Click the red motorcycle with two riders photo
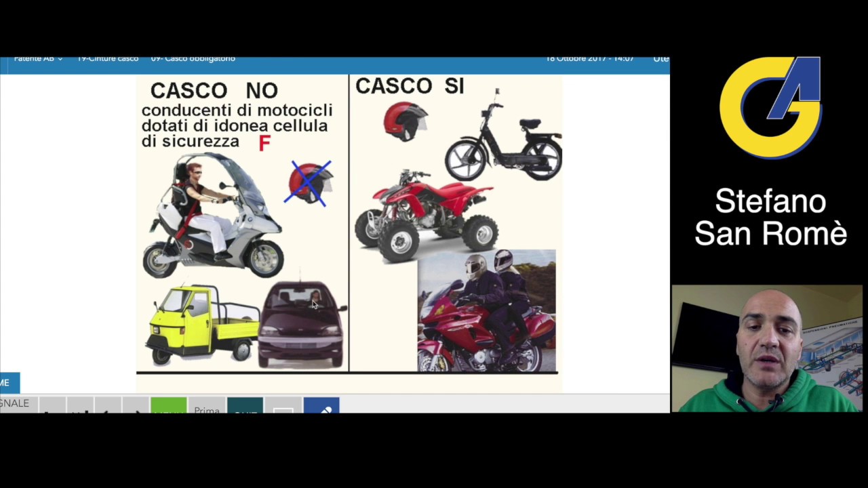Image resolution: width=868 pixels, height=488 pixels. click(486, 311)
